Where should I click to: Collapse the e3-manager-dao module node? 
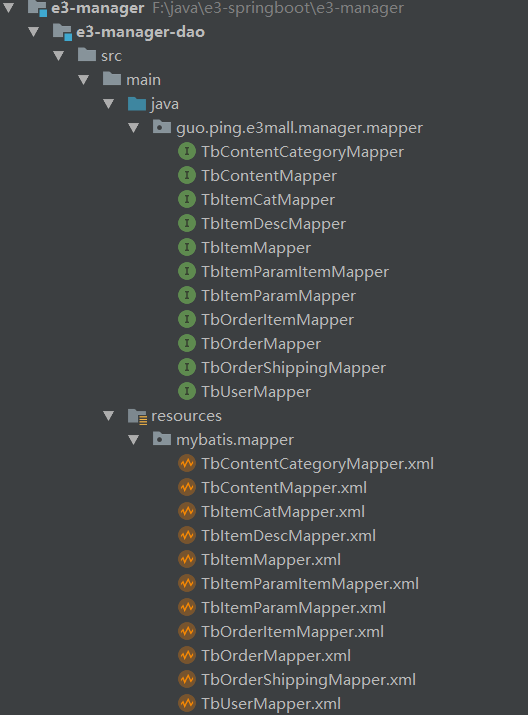pos(34,32)
